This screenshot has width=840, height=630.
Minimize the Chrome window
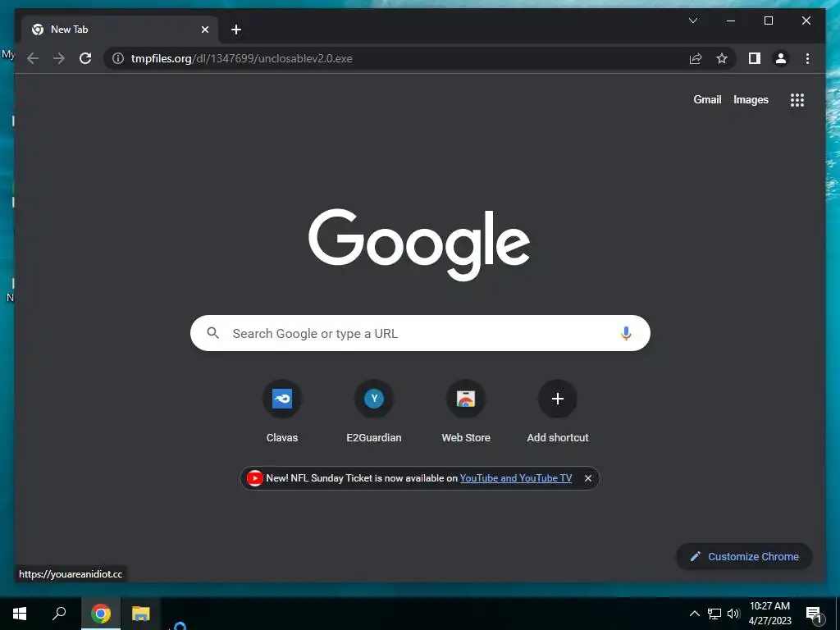(x=731, y=21)
